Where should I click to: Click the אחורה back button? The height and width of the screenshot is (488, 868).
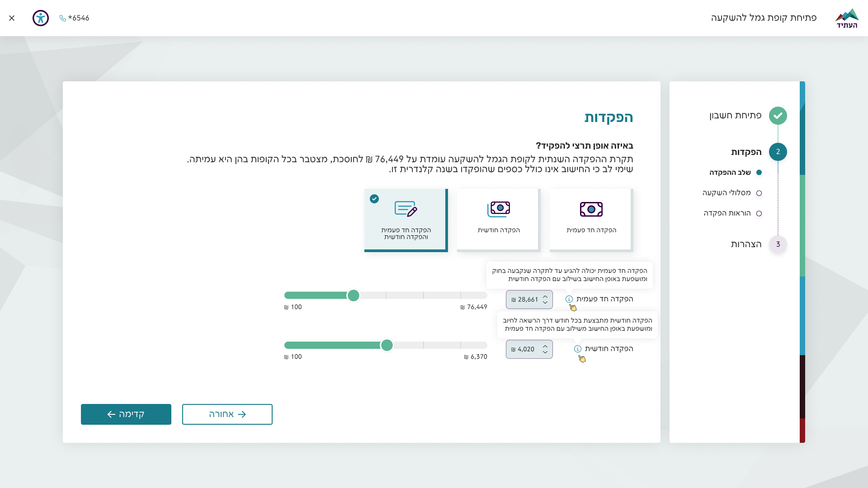click(x=227, y=414)
